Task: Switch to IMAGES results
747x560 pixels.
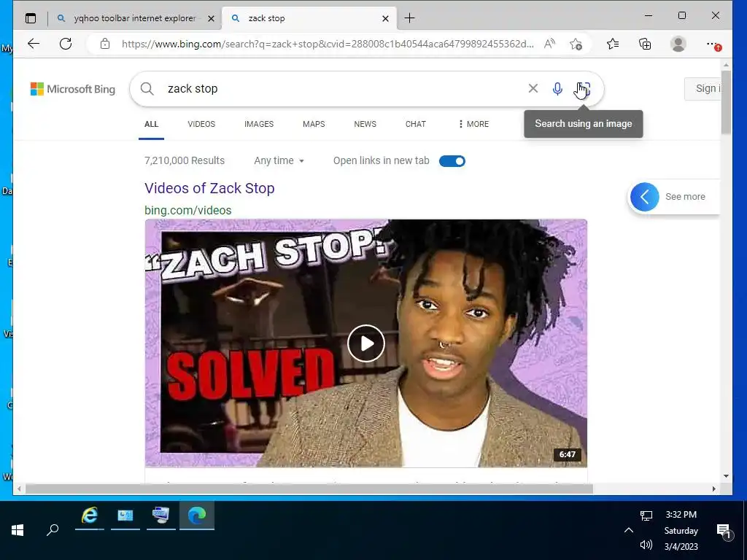Action: click(x=259, y=124)
